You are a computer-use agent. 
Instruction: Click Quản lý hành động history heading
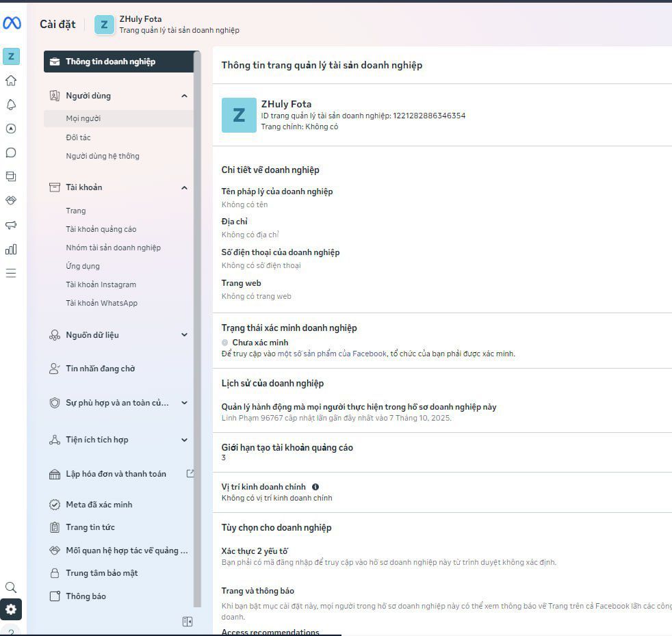pos(359,407)
